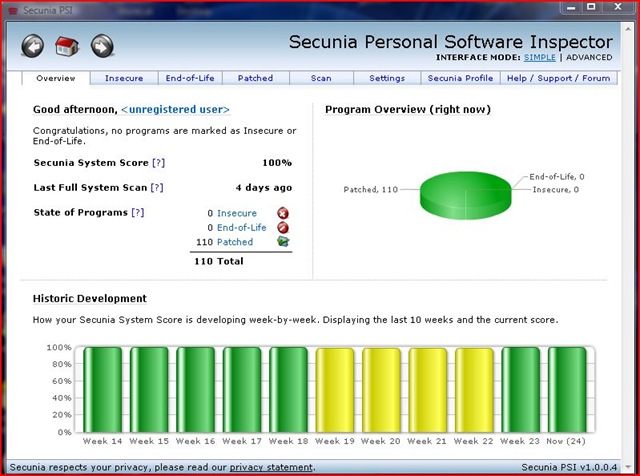Open the Secunia Profile tab
The image size is (640, 476).
(460, 78)
